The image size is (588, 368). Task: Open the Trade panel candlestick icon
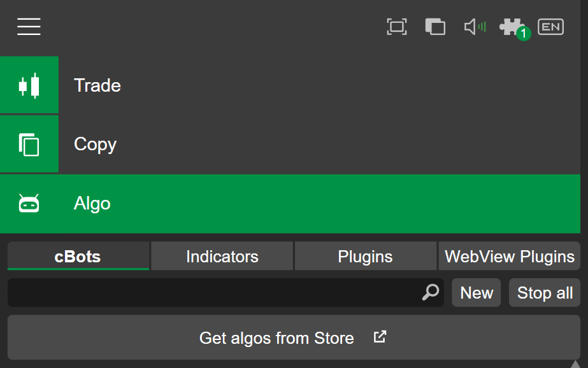pyautogui.click(x=29, y=85)
